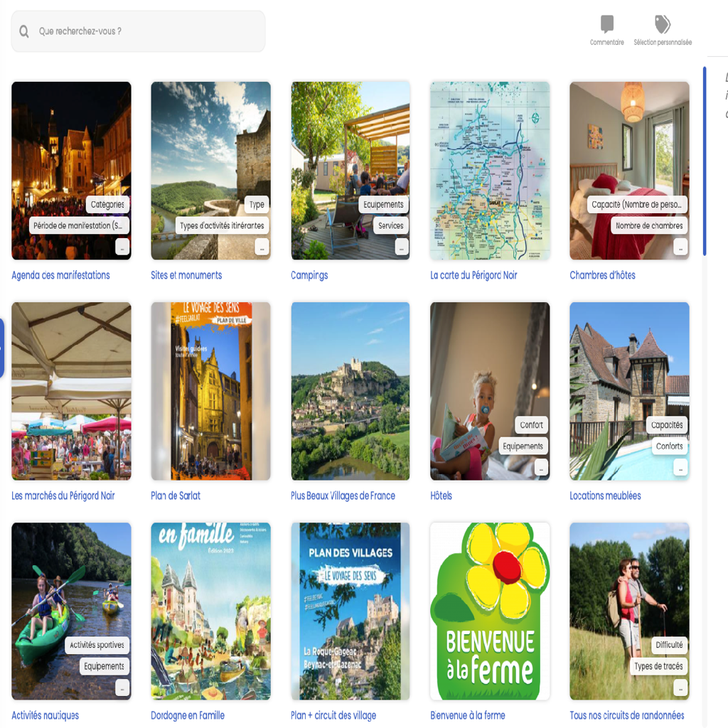The height and width of the screenshot is (728, 728).
Task: Show more filters on Locations meublées card
Action: pos(680,467)
